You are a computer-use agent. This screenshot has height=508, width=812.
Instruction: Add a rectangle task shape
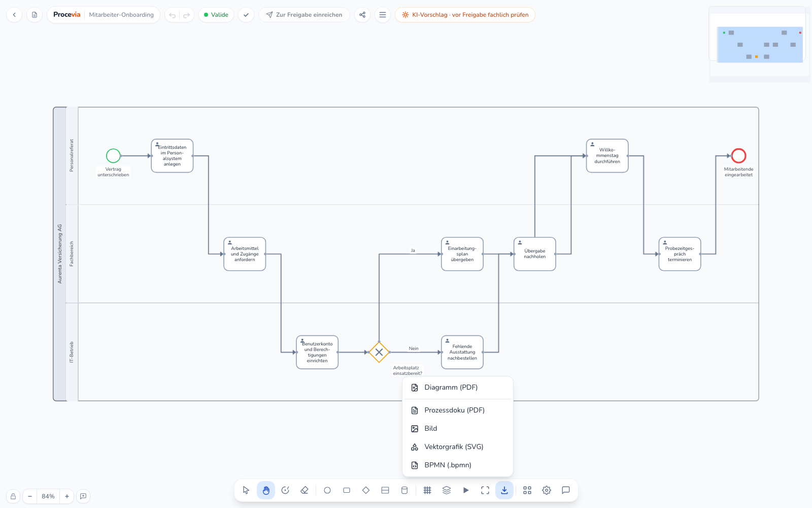(347, 490)
